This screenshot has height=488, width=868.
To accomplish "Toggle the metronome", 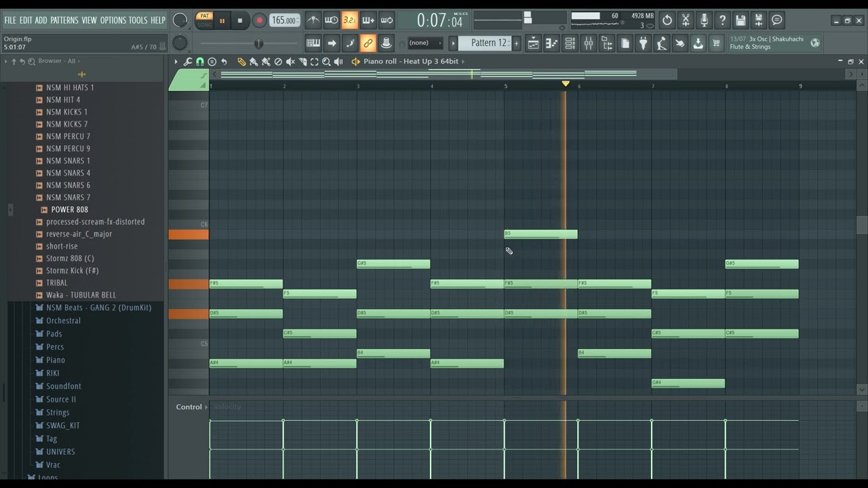I will click(313, 20).
